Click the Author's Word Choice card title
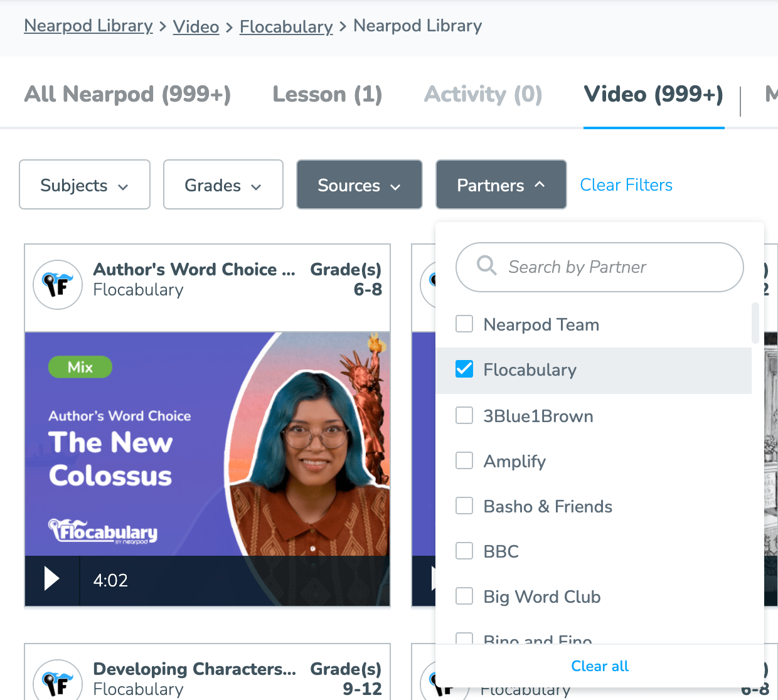This screenshot has width=778, height=700. (x=194, y=269)
